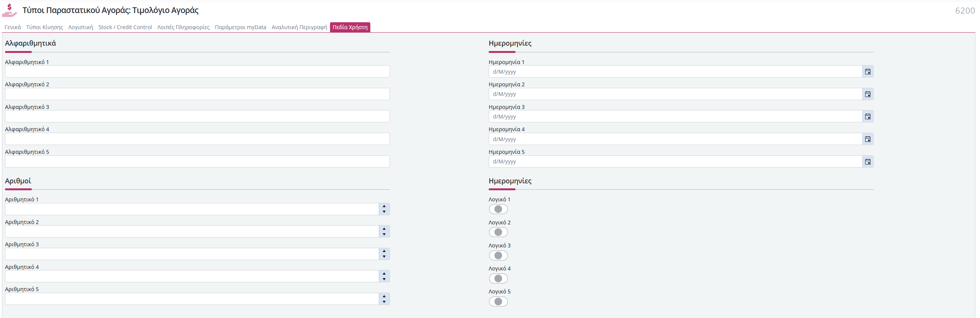
Task: Enable the Λογικό 4 switch
Action: tap(498, 278)
